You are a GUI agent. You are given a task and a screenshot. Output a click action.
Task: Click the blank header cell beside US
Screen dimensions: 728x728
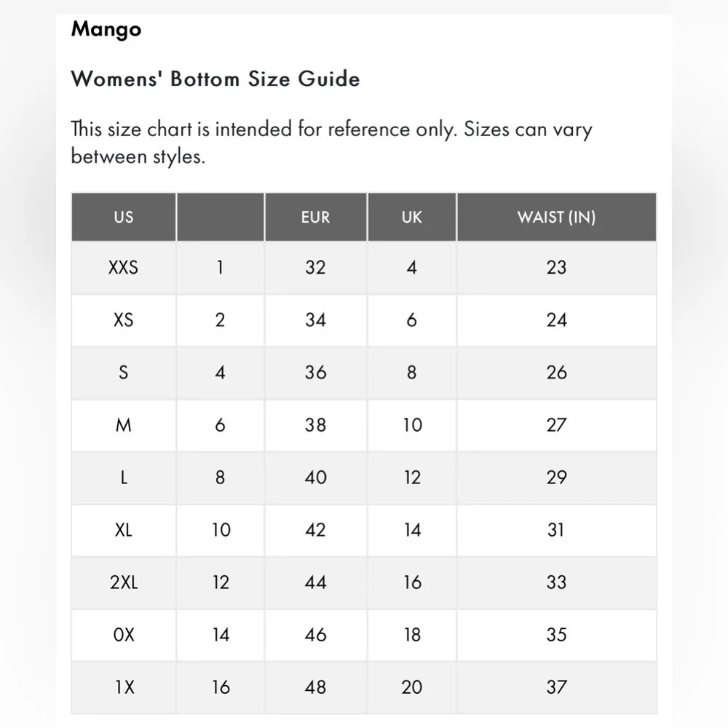220,217
